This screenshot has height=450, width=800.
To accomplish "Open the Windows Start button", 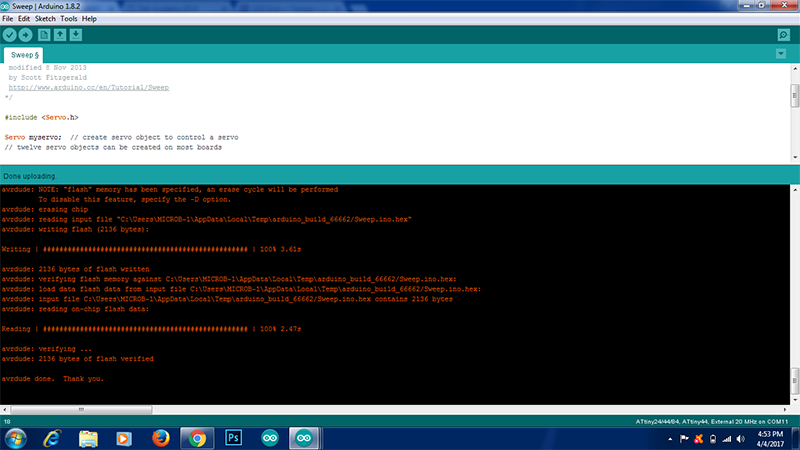I will [15, 439].
